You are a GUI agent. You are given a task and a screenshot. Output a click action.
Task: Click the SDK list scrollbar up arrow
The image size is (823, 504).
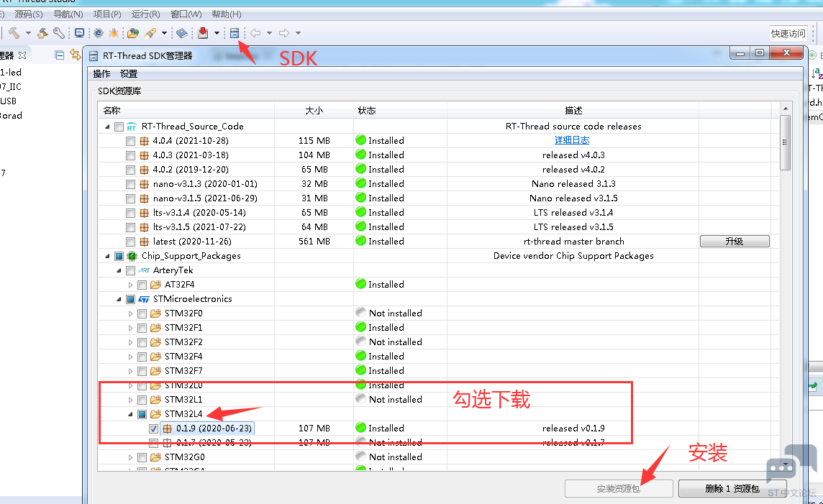click(785, 109)
